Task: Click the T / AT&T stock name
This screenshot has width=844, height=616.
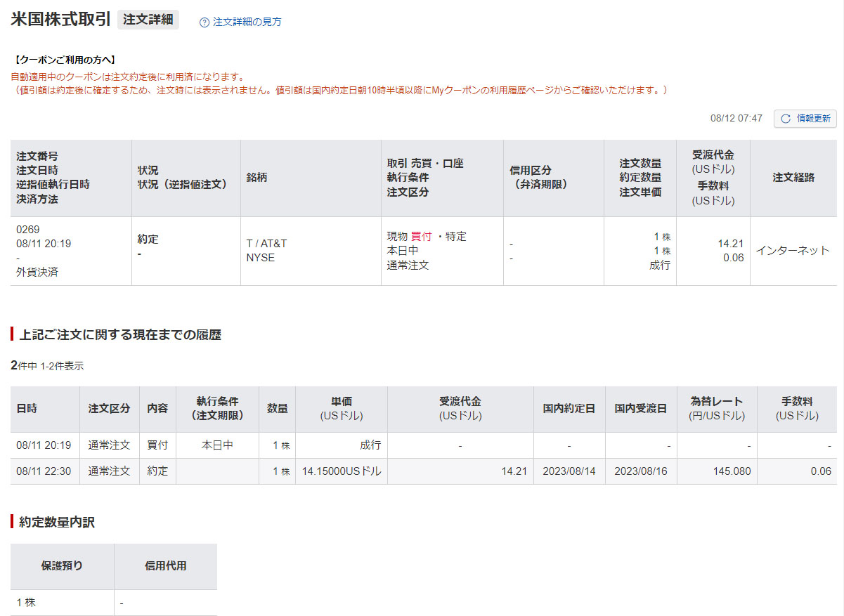Action: pos(266,243)
